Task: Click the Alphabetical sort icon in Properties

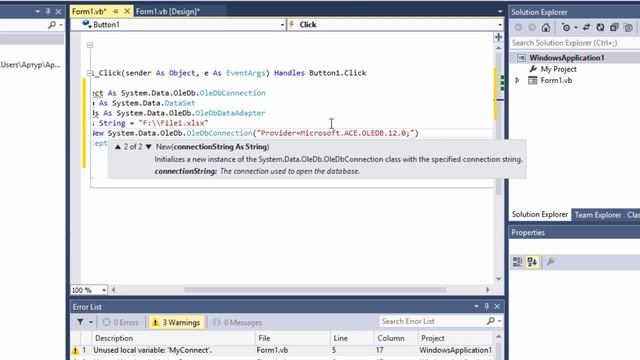Action: coord(532,262)
